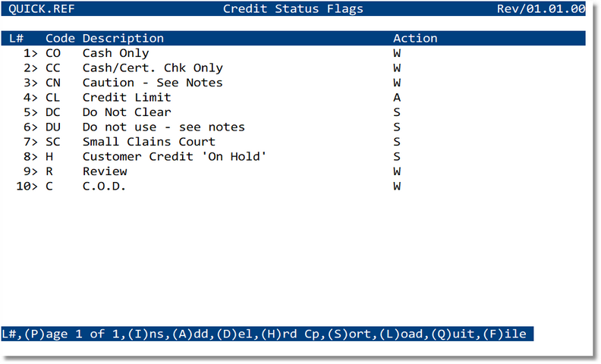Select the Cash Only row
Viewport: 601px width, 364px height.
[115, 54]
